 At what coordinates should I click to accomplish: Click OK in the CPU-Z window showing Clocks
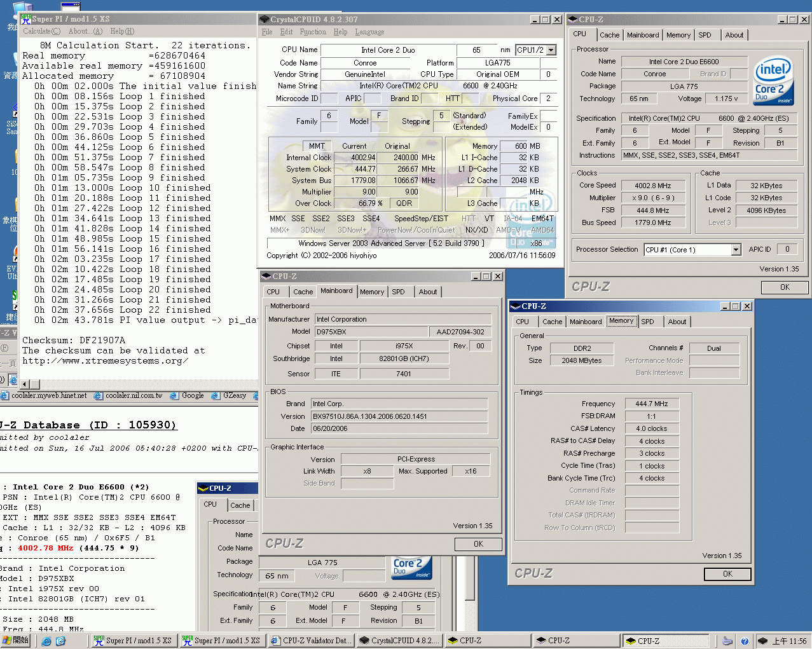click(785, 287)
